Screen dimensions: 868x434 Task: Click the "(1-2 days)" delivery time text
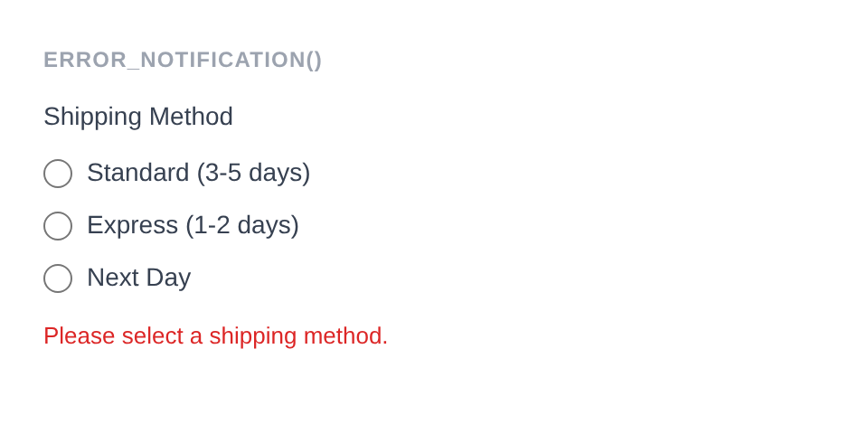(242, 225)
